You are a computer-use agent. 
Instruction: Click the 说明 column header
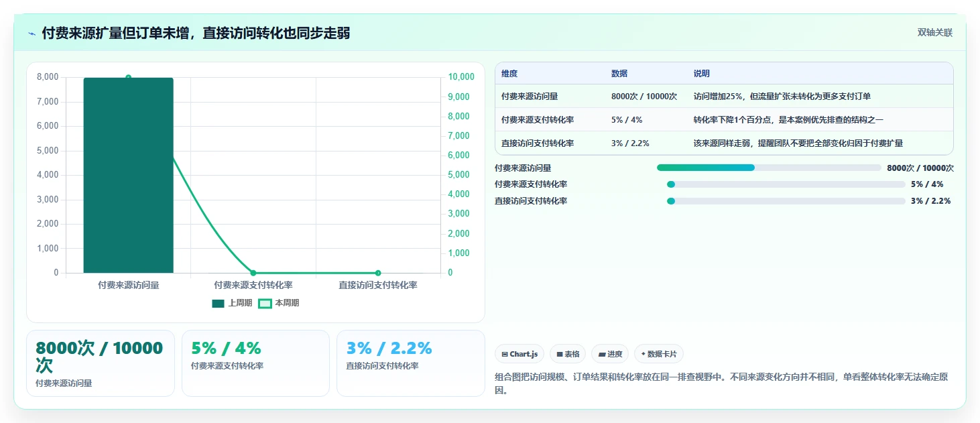coord(702,74)
